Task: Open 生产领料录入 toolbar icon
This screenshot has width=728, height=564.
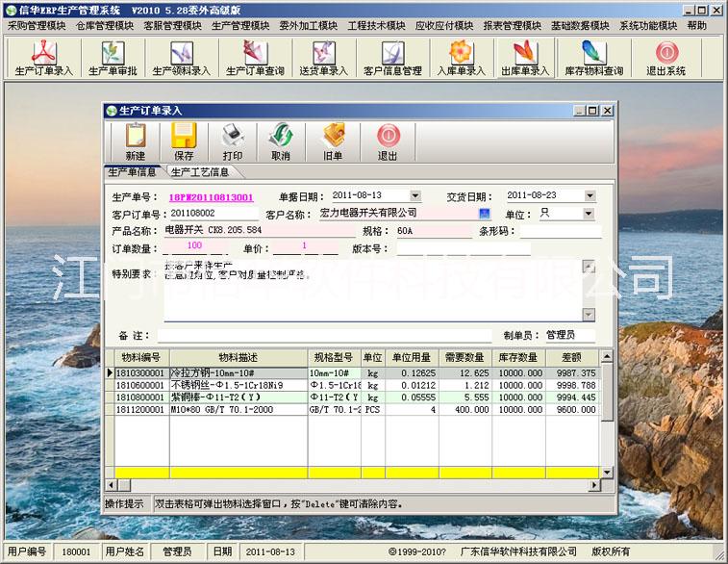Action: pos(181,58)
